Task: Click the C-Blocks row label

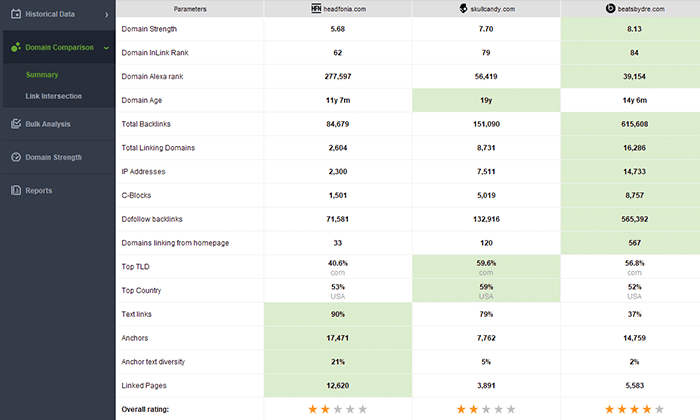Action: [136, 195]
